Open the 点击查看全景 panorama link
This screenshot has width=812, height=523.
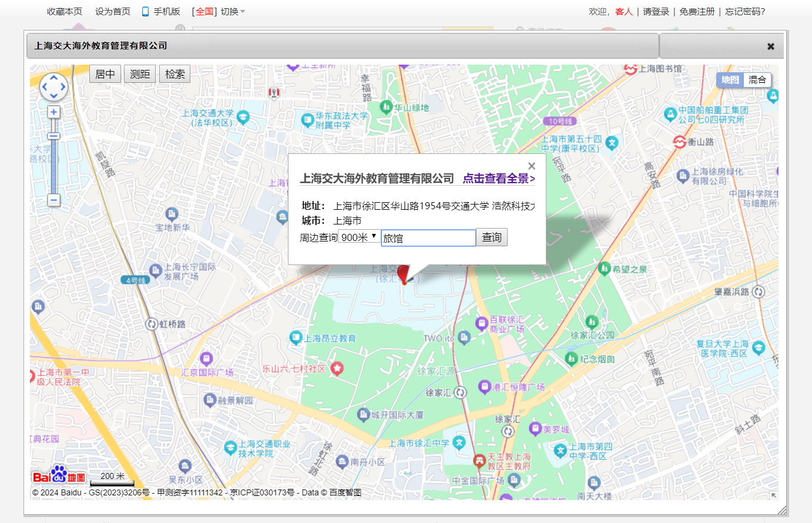pyautogui.click(x=498, y=179)
